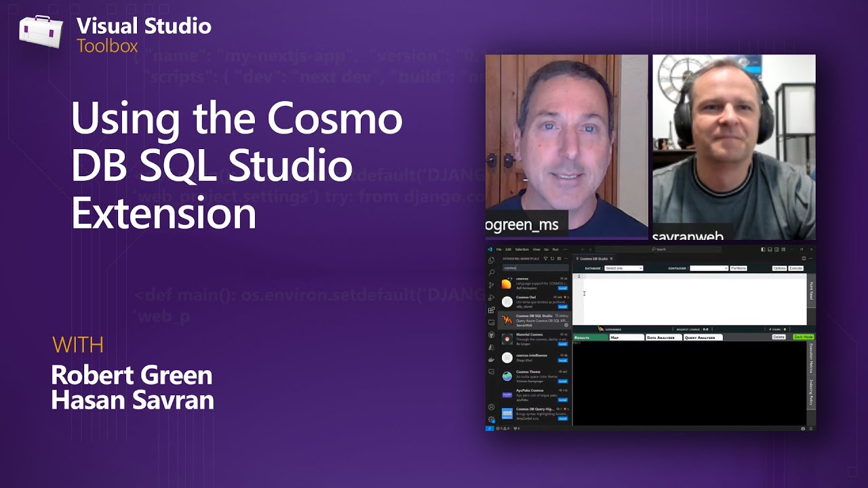Screen dimensions: 868x488
Task: Click the filter icon in Extensions panel
Action: [x=546, y=259]
